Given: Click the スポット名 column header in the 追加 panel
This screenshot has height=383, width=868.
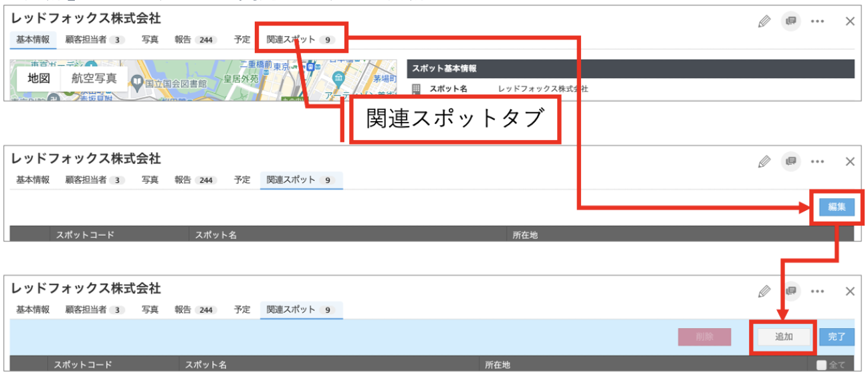Looking at the screenshot, I should 206,365.
